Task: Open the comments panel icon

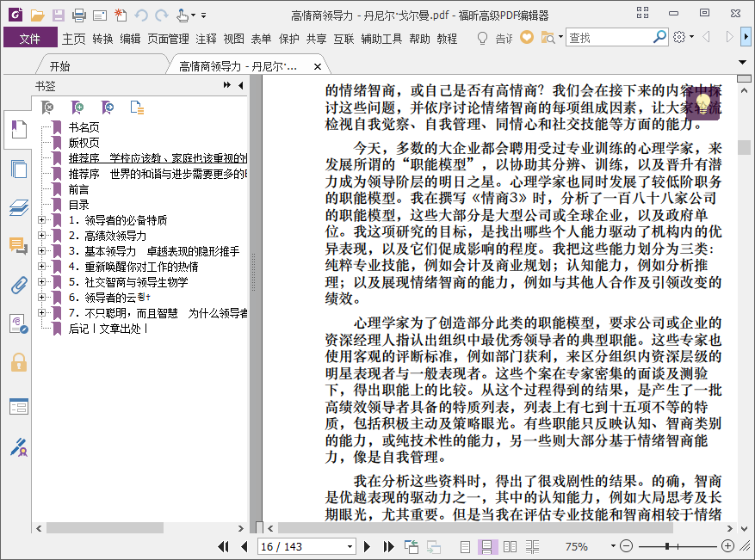Action: click(19, 246)
